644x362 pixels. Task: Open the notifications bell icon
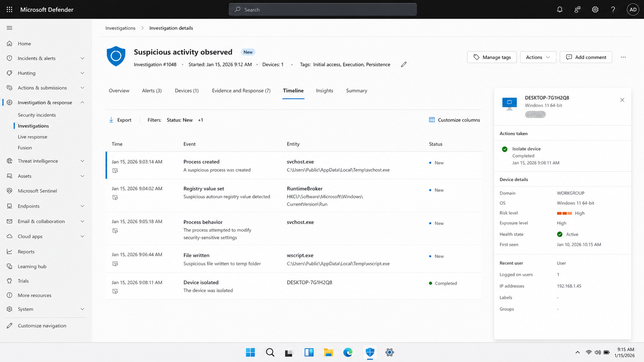pos(560,10)
